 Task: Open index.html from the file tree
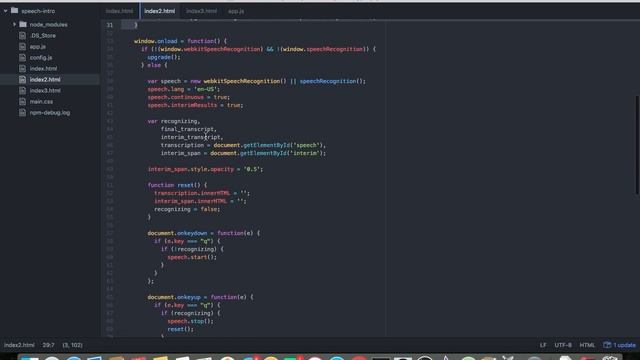tap(43, 69)
